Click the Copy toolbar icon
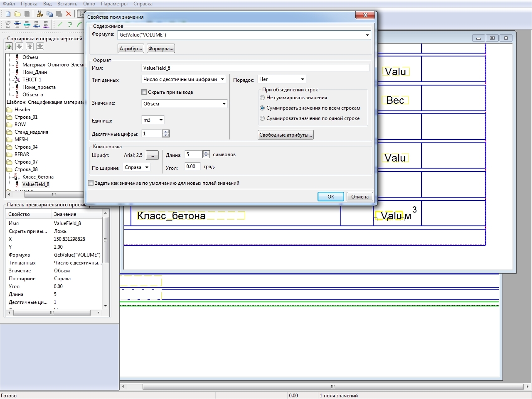This screenshot has height=399, width=532. tap(49, 14)
